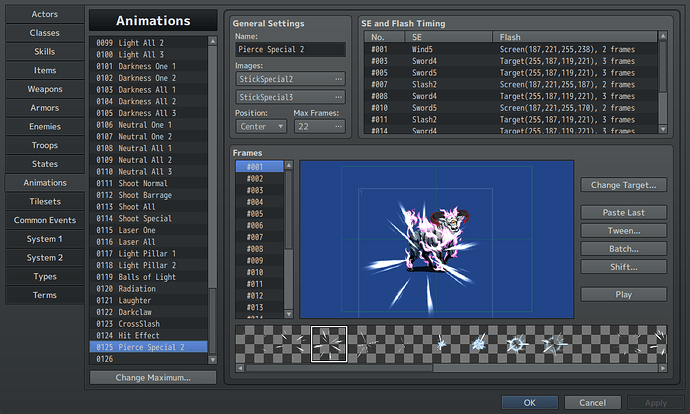Click the Change Target button
690x414 pixels.
pyautogui.click(x=623, y=185)
